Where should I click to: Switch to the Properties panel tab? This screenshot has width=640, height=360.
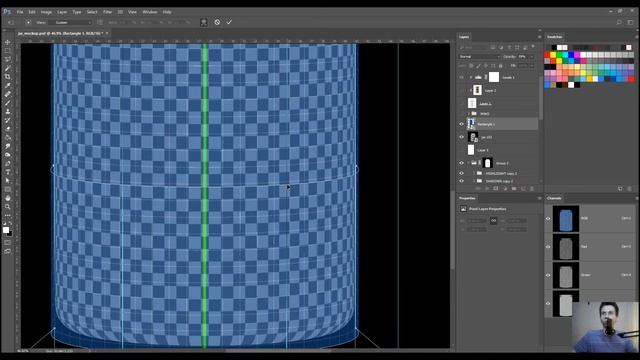click(467, 198)
